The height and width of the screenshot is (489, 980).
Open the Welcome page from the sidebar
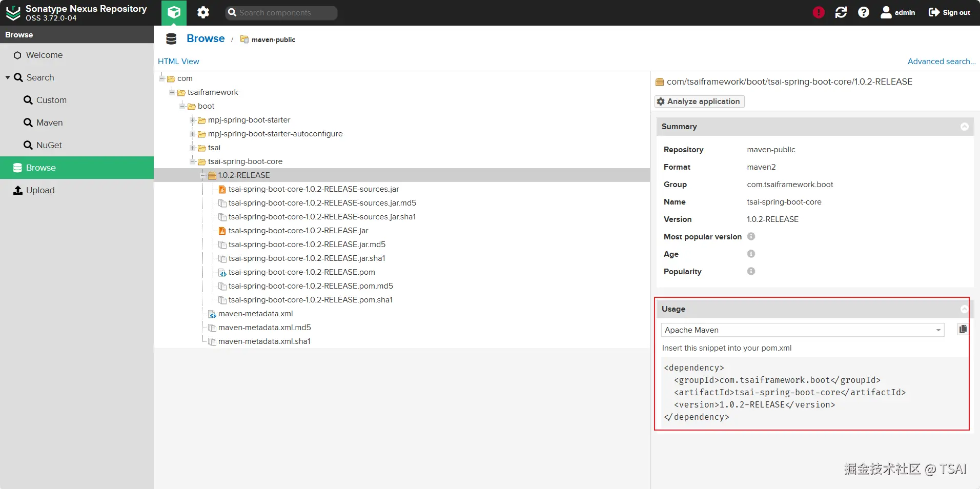coord(44,55)
